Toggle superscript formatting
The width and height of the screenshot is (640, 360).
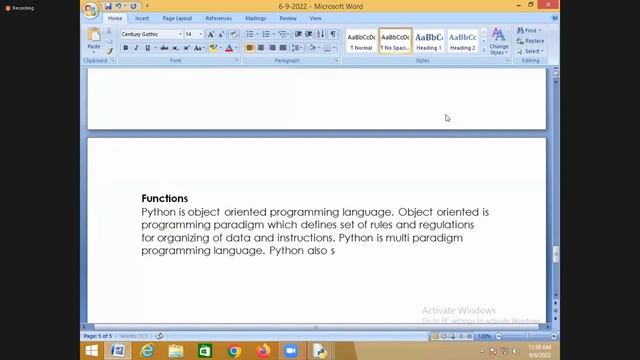(186, 48)
